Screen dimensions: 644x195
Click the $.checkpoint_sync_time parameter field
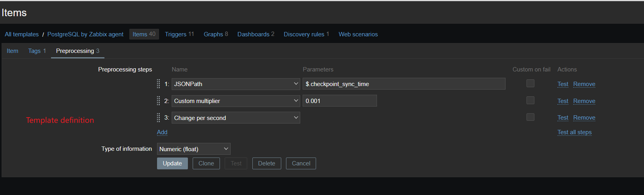coord(403,84)
